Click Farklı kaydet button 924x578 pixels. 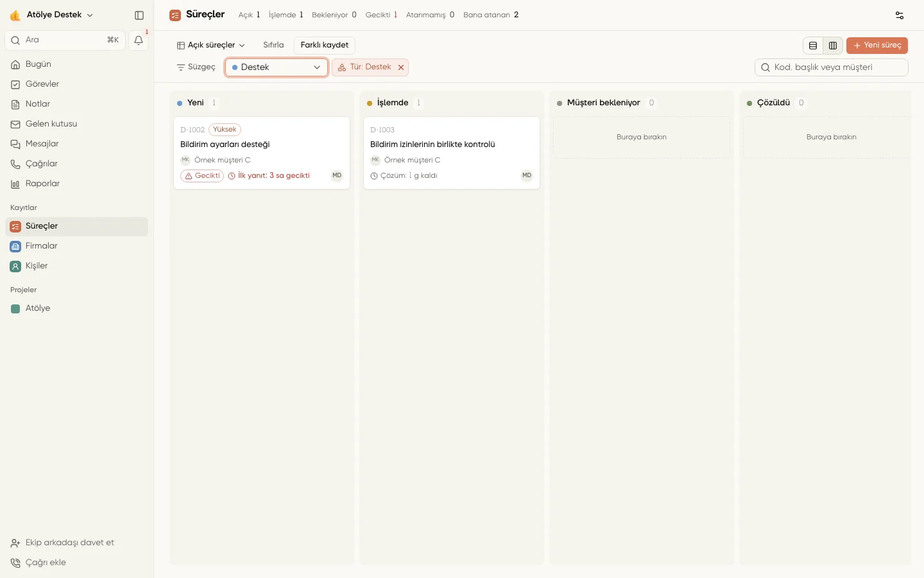(x=325, y=46)
